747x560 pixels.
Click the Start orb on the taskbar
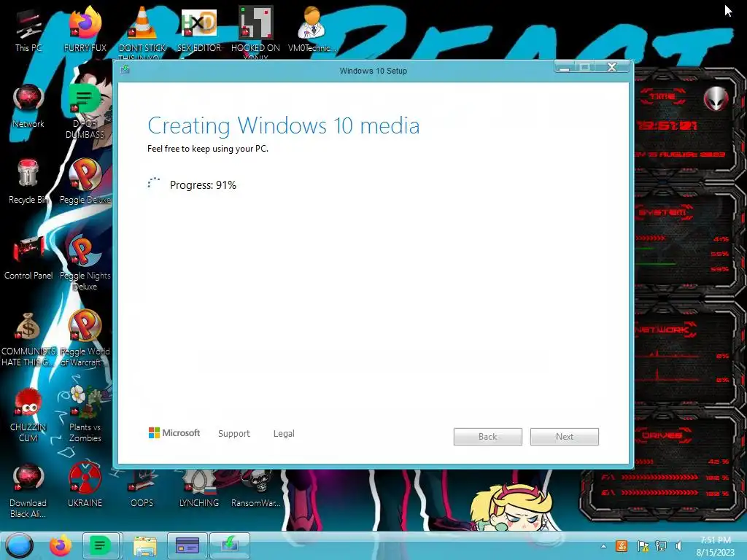pyautogui.click(x=19, y=545)
